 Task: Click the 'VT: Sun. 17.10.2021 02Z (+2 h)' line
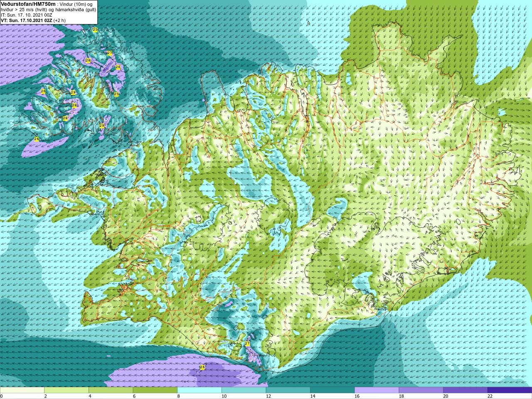pyautogui.click(x=33, y=20)
